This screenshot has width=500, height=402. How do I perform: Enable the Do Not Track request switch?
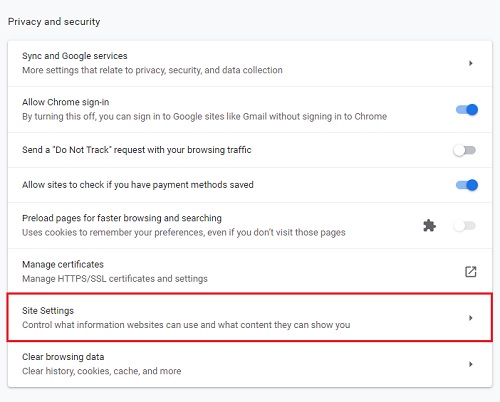pos(464,150)
